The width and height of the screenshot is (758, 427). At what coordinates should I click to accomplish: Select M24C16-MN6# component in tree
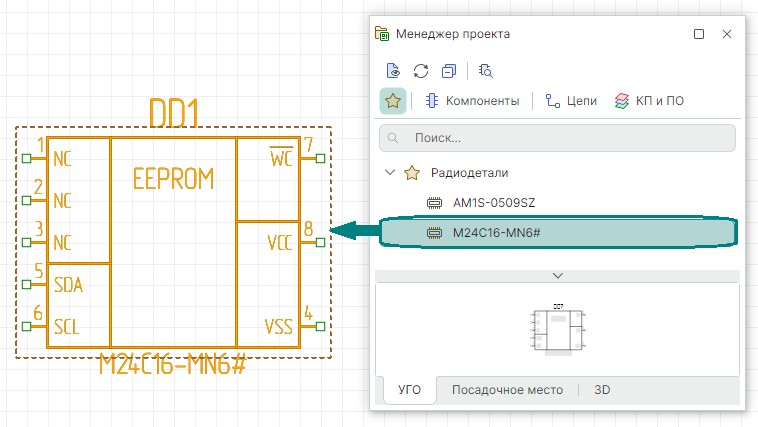click(497, 233)
